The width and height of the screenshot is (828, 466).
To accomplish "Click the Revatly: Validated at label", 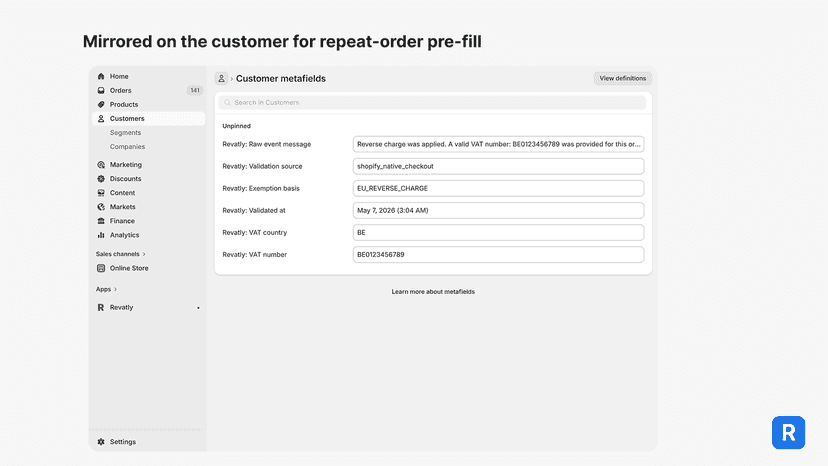I will 254,210.
